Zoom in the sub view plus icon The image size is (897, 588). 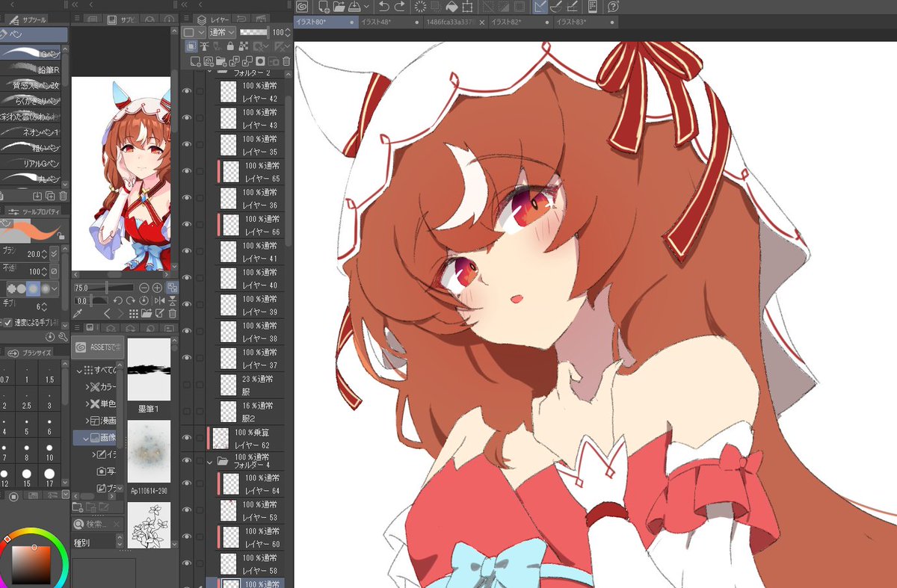pos(158,288)
